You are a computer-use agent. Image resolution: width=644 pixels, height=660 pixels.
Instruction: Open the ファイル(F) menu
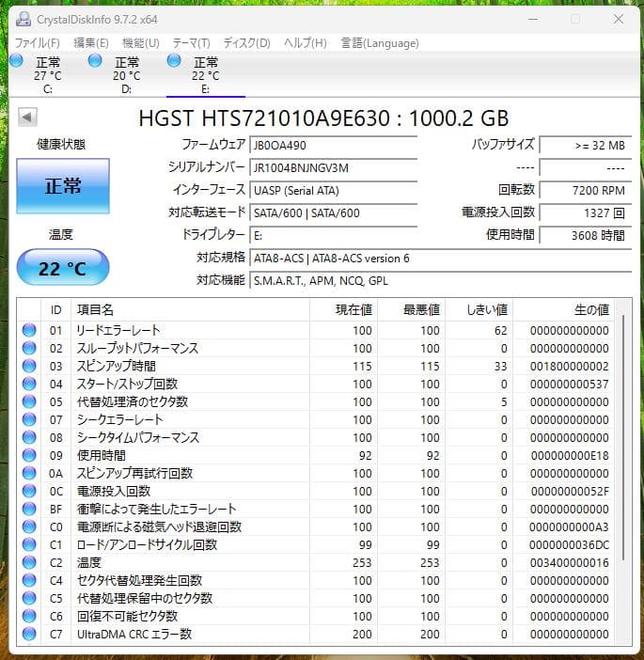coord(38,43)
